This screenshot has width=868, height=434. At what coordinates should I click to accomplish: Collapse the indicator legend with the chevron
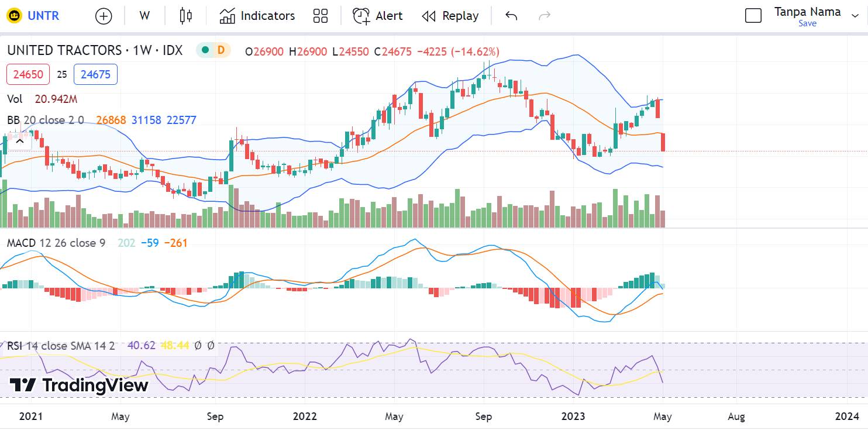[20, 141]
